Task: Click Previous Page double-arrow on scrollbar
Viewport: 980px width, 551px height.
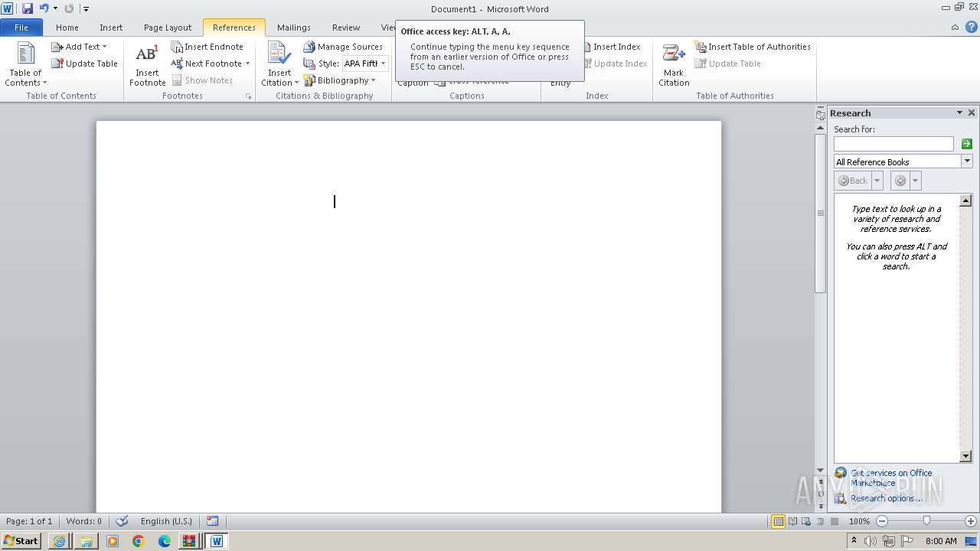Action: [x=821, y=483]
